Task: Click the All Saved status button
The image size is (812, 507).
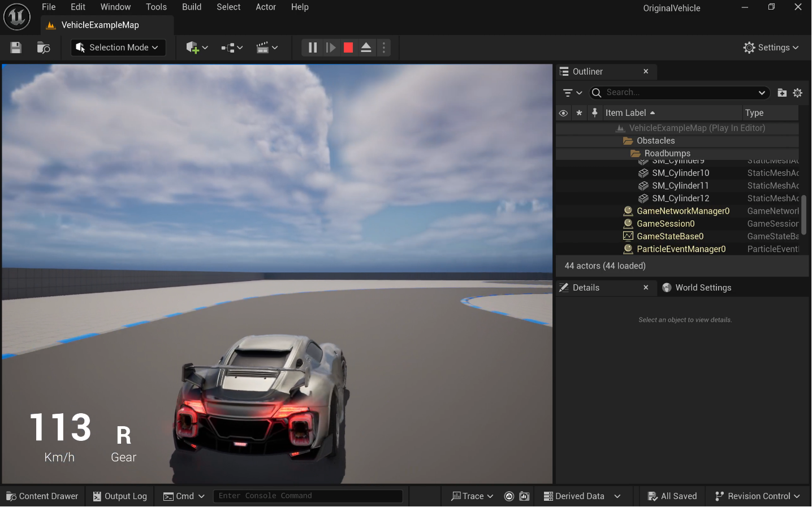Action: (x=672, y=496)
